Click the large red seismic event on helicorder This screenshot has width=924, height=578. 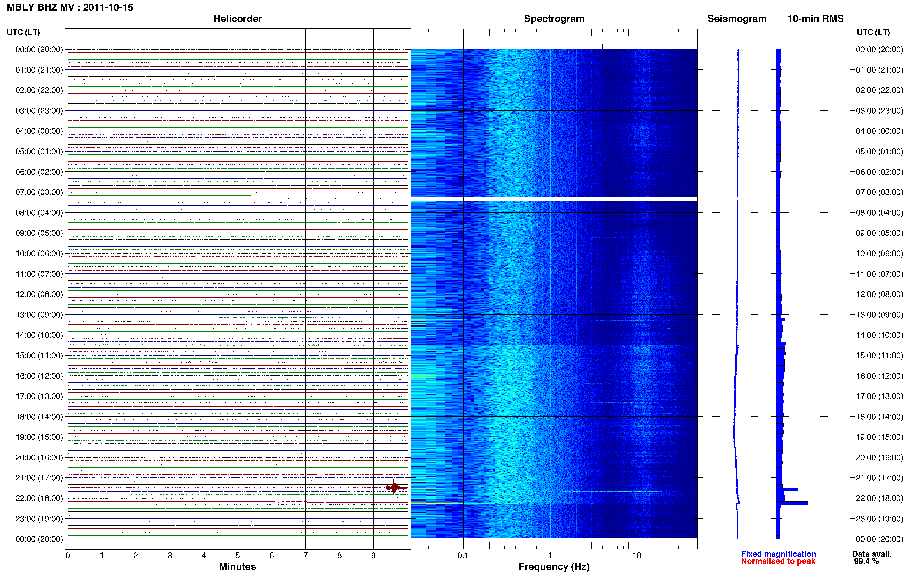point(396,487)
